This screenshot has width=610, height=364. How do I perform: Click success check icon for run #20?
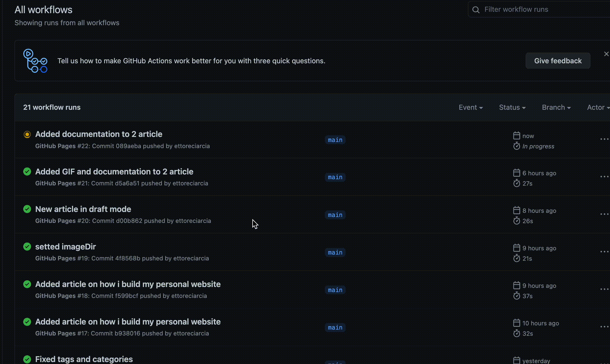pos(27,209)
